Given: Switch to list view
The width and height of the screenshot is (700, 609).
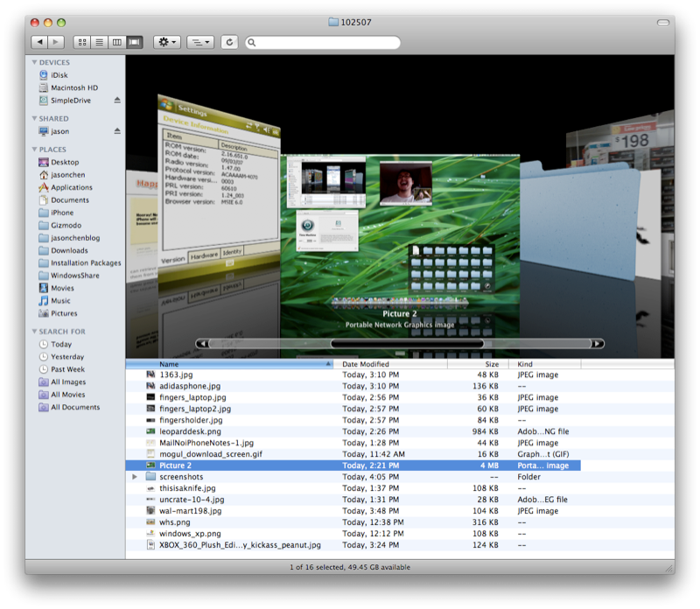Looking at the screenshot, I should (x=100, y=42).
